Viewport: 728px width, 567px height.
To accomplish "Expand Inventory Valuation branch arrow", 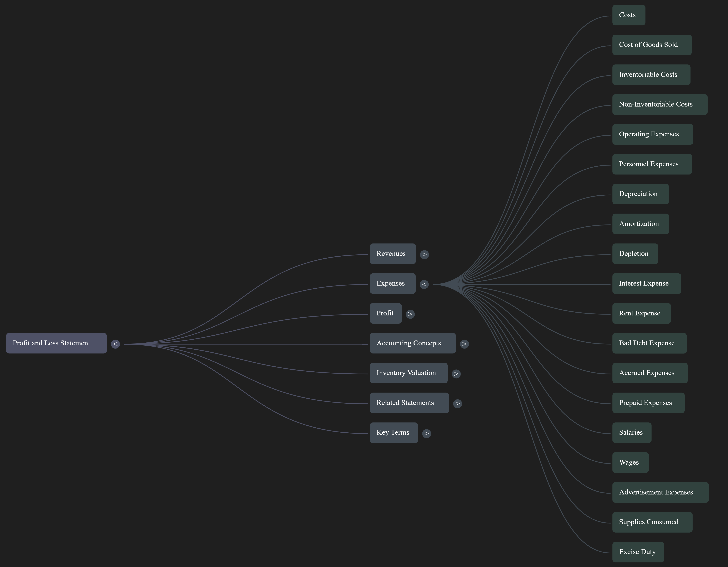I will 456,374.
